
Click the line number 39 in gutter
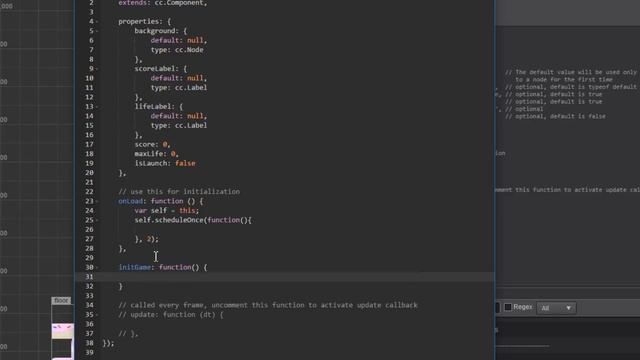[89, 353]
